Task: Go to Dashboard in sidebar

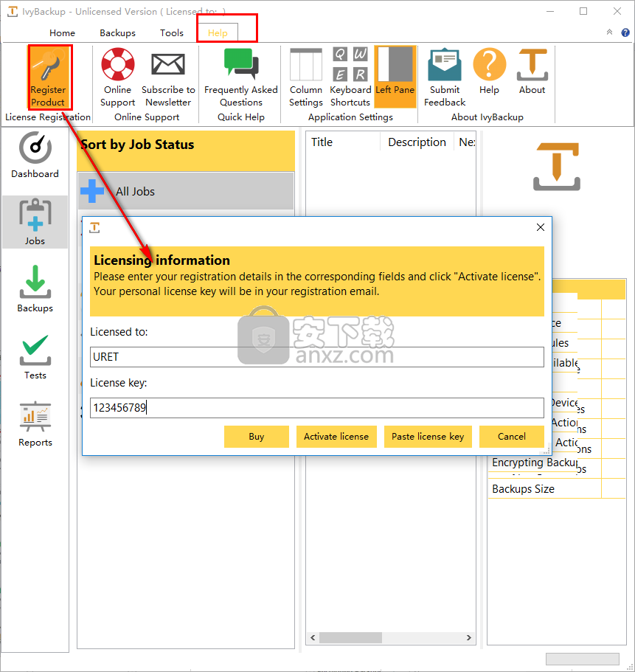Action: (x=35, y=155)
